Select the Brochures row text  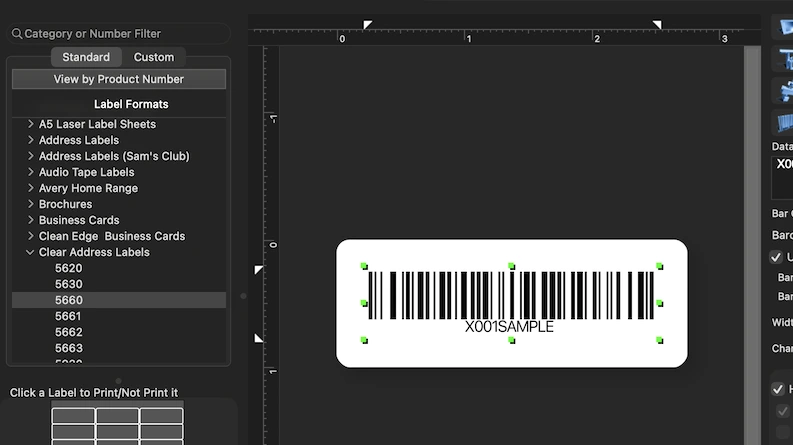click(x=65, y=204)
